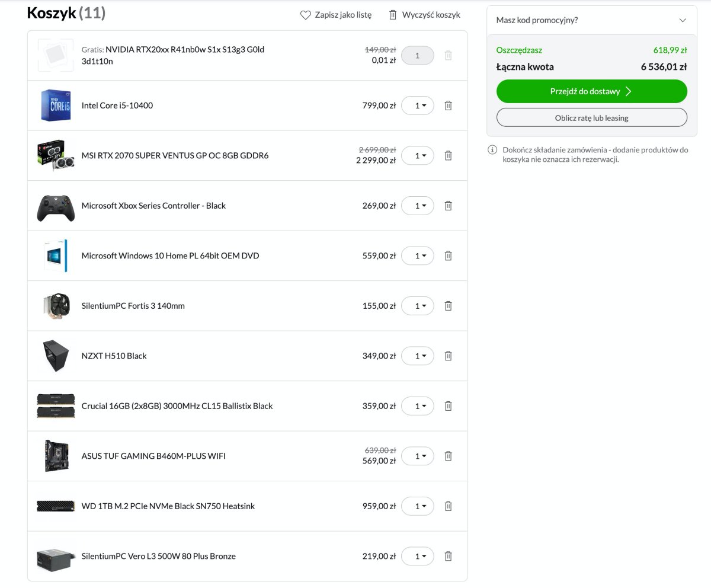
Task: Open quantity selector for ASUS TUF GAMING B460M-PLUS
Action: 418,456
